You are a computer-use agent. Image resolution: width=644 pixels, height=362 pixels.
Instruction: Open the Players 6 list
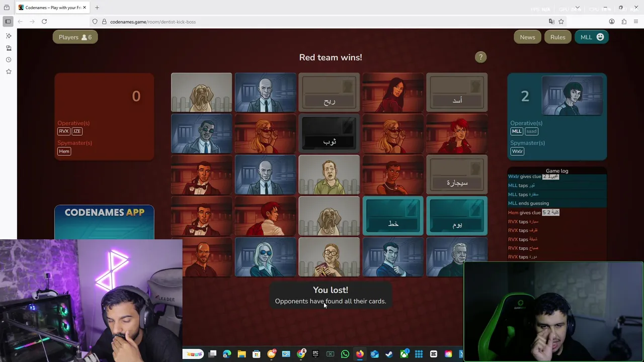pyautogui.click(x=75, y=37)
